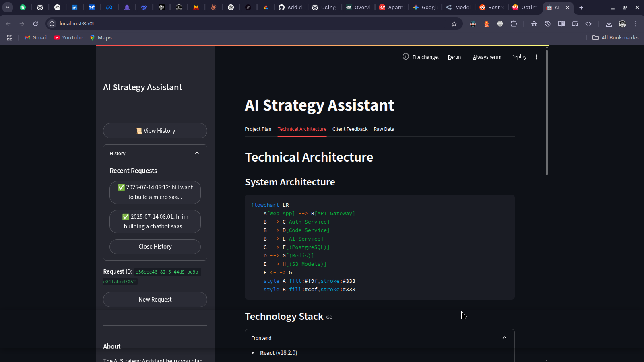The width and height of the screenshot is (644, 362).
Task: Switch to Client Feedback tab
Action: pyautogui.click(x=350, y=129)
